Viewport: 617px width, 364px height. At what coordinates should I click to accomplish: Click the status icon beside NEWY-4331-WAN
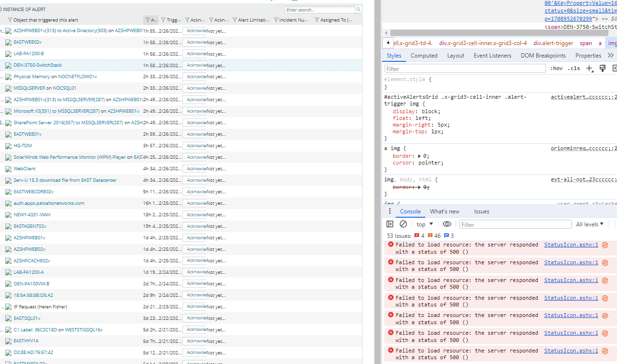[8, 215]
